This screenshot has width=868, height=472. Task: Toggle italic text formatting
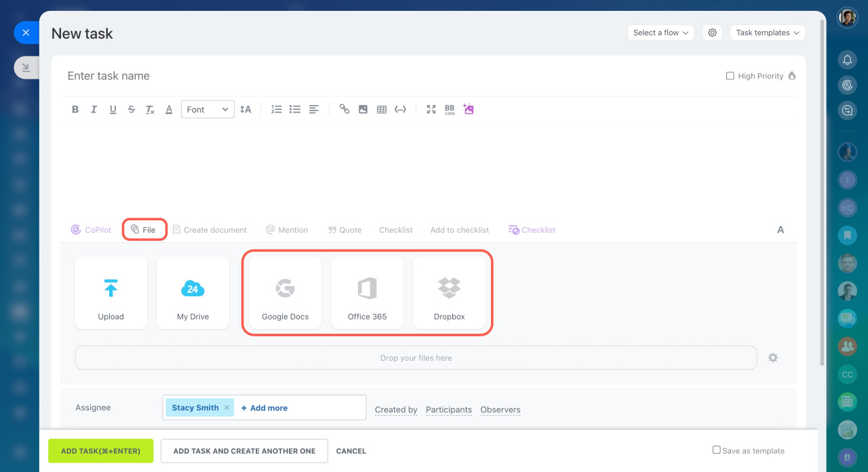94,109
